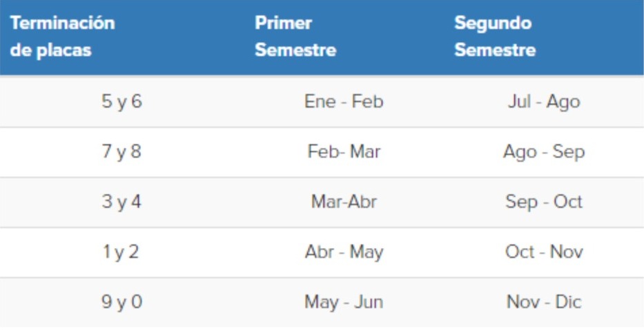
Task: Select the word "Segundo" in the header
Action: tap(493, 23)
